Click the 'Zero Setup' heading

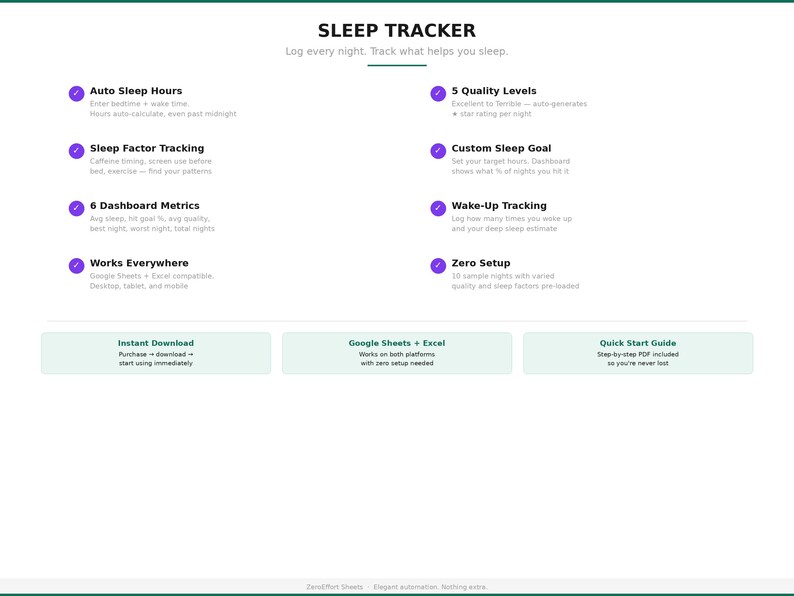click(x=481, y=263)
